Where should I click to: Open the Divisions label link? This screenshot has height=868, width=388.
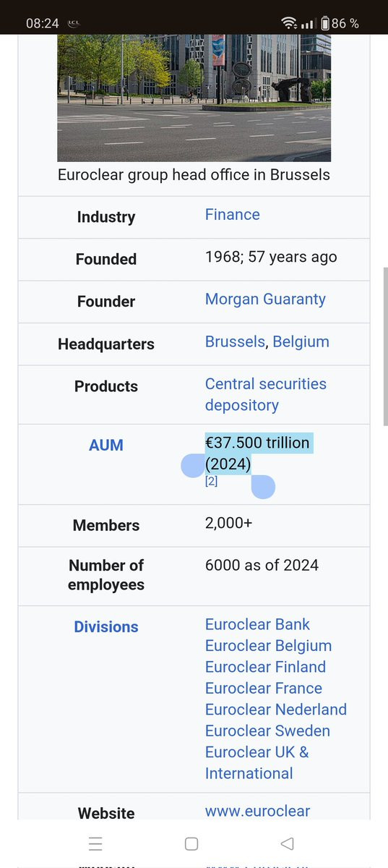106,627
